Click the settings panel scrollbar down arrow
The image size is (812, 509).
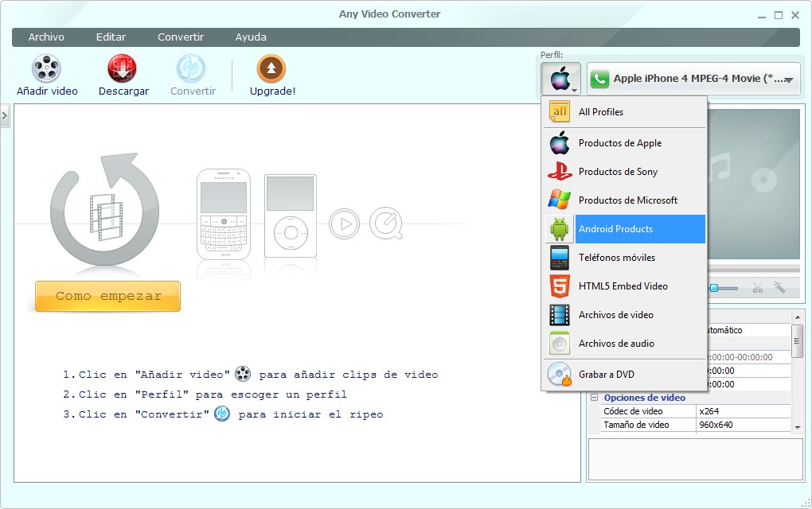pos(798,427)
